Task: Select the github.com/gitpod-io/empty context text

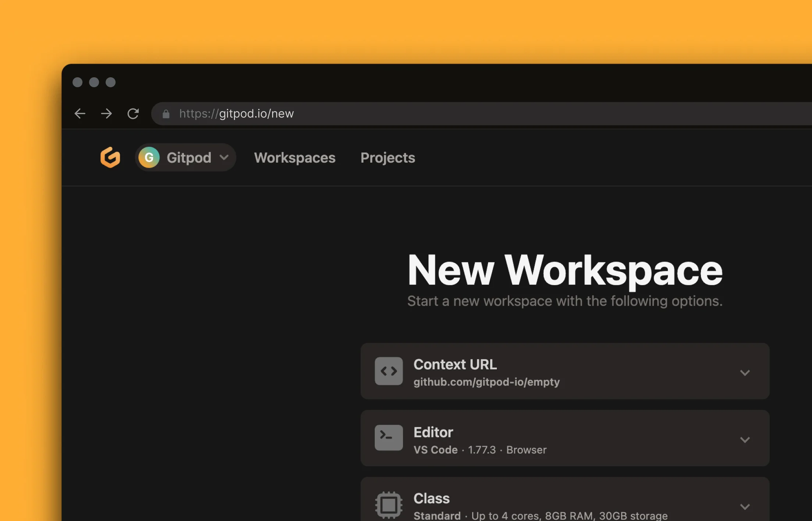Action: (487, 382)
